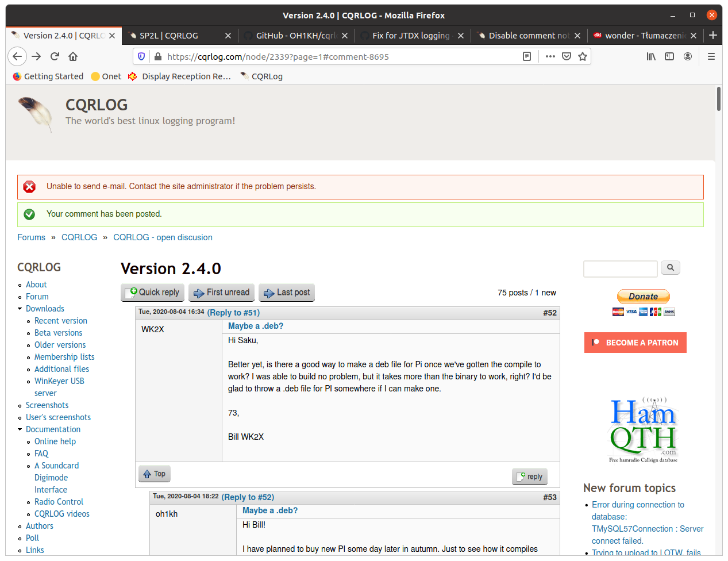Open CQRLOG videos link
728x561 pixels.
(62, 514)
